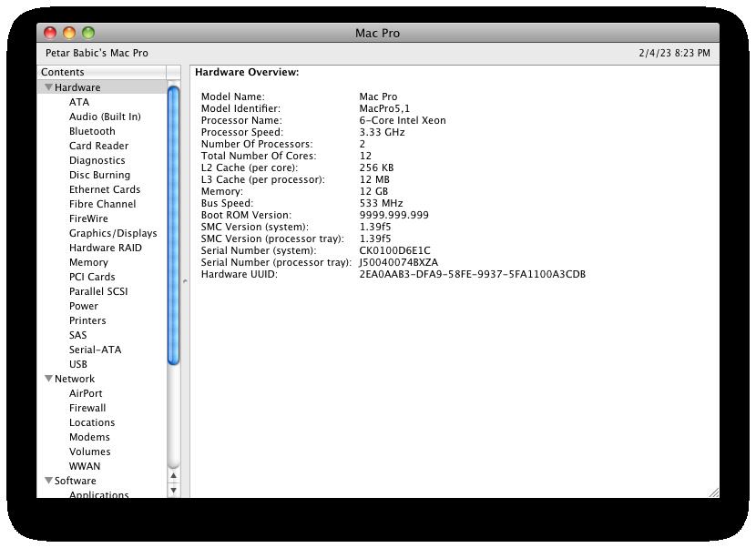This screenshot has width=756, height=548.
Task: Click the Contents column header
Action: tap(102, 72)
